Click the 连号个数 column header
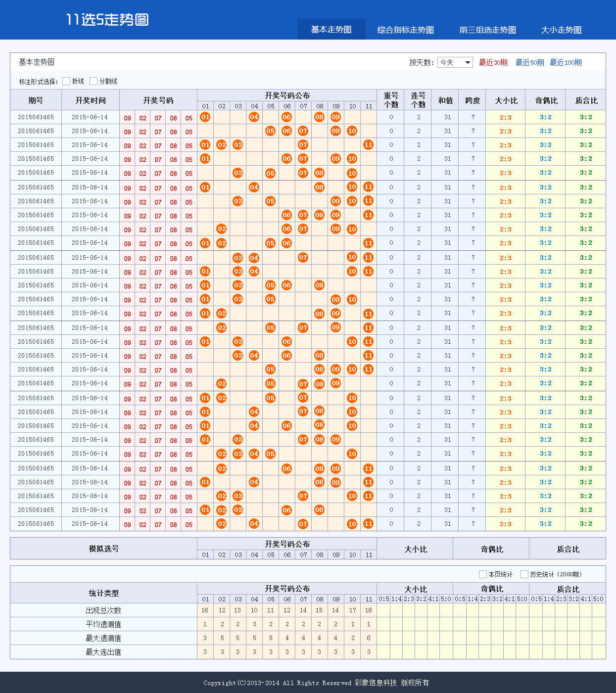This screenshot has height=693, width=616. coord(418,100)
